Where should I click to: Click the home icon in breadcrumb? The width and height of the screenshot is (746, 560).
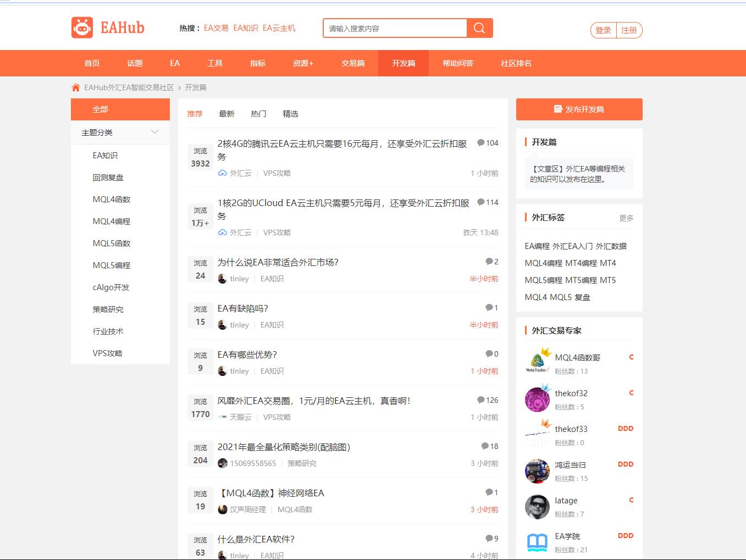76,87
